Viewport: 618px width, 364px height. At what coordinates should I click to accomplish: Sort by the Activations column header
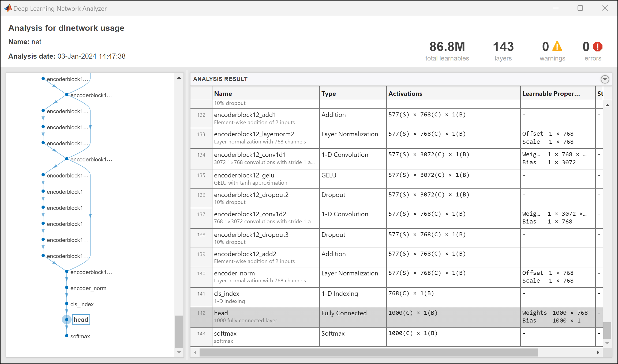pos(405,93)
